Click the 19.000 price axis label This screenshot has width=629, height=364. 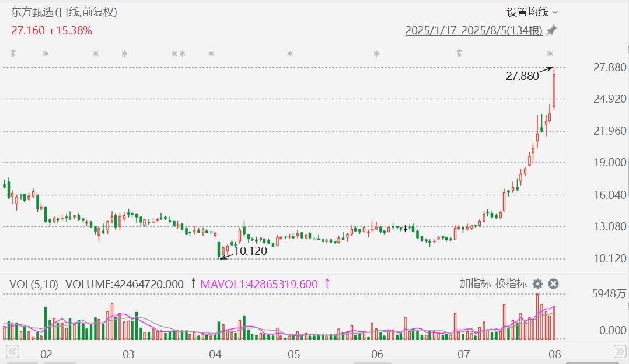point(610,162)
